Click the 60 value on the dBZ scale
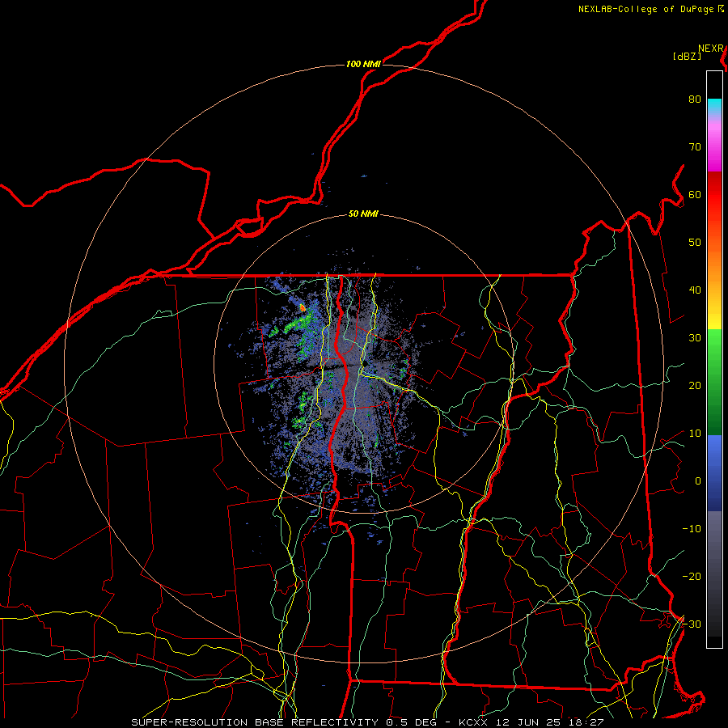This screenshot has height=728, width=728. point(695,194)
